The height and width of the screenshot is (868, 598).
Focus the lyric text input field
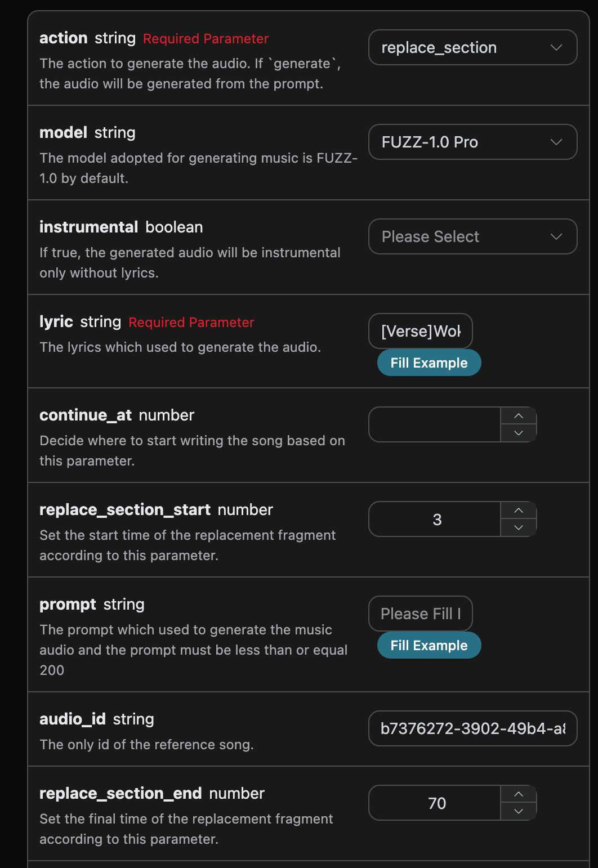(421, 331)
